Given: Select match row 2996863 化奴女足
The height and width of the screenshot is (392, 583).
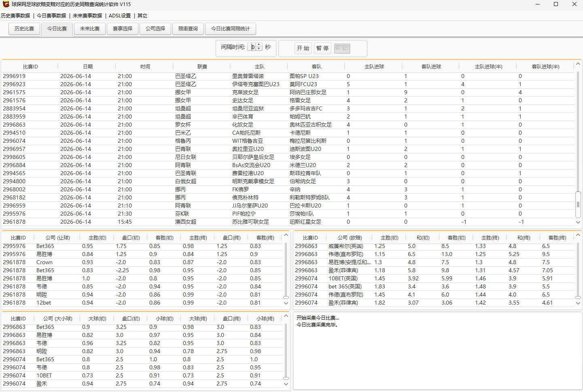Looking at the screenshot, I should coord(288,125).
